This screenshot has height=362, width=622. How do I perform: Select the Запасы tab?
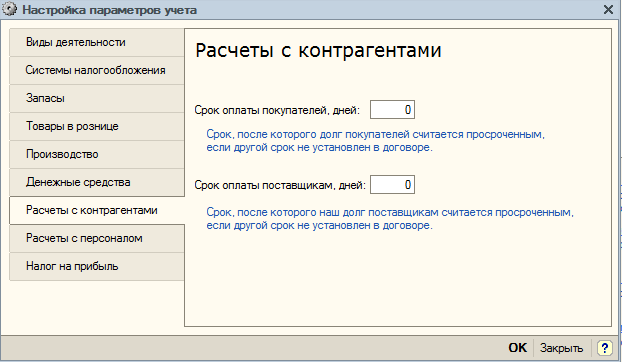pyautogui.click(x=97, y=98)
